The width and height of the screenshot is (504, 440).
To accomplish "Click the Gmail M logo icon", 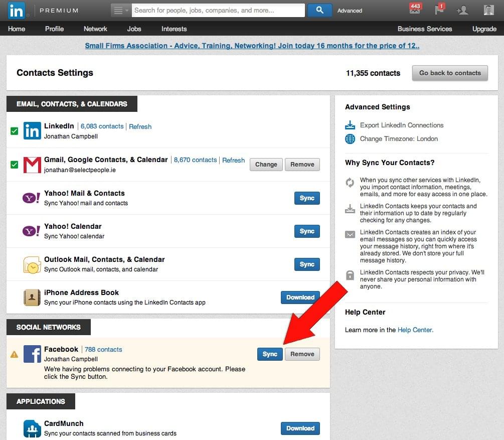I will click(x=32, y=165).
